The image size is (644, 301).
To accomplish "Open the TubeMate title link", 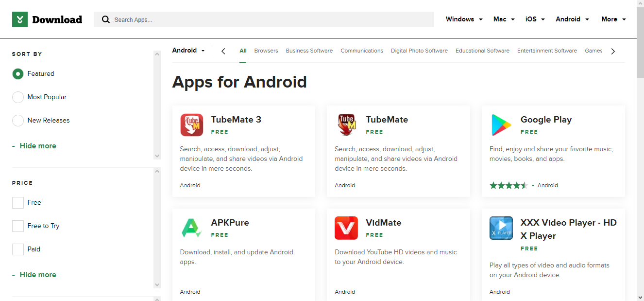I will [x=387, y=120].
